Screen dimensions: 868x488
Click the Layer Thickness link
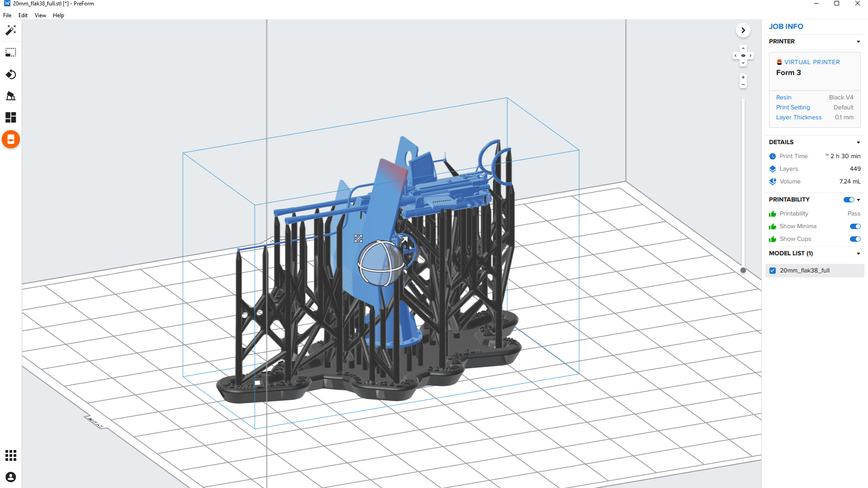799,117
